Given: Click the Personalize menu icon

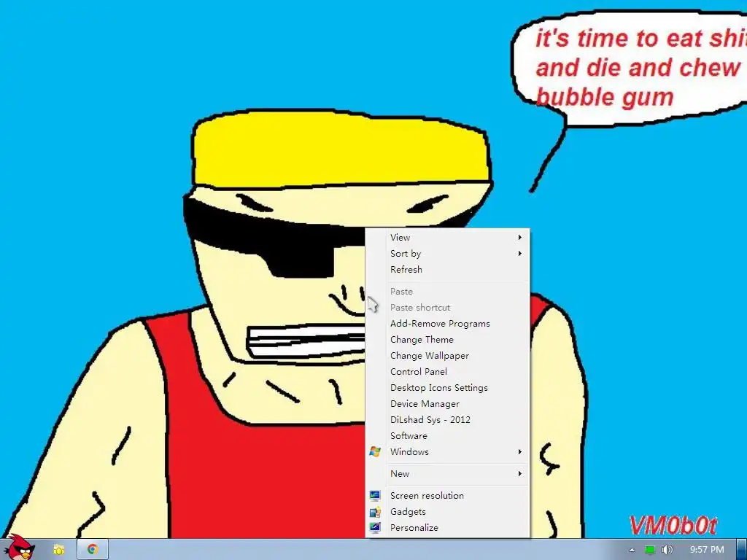Looking at the screenshot, I should (375, 528).
